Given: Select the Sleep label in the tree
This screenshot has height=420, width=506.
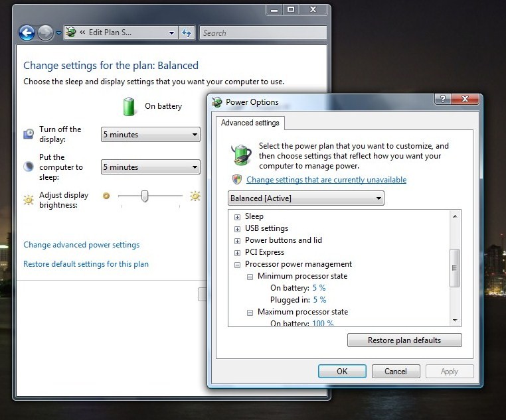Looking at the screenshot, I should pos(254,216).
